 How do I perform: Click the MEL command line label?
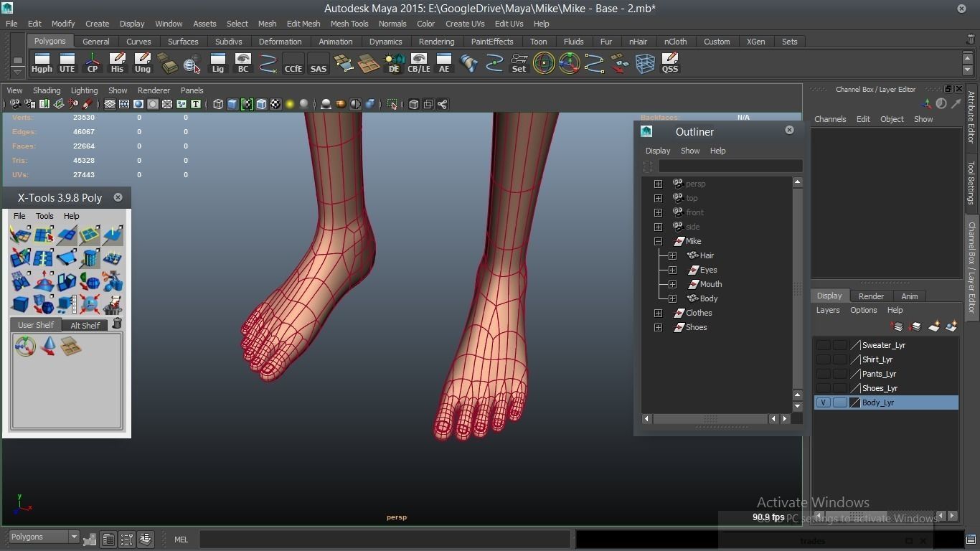(x=181, y=540)
